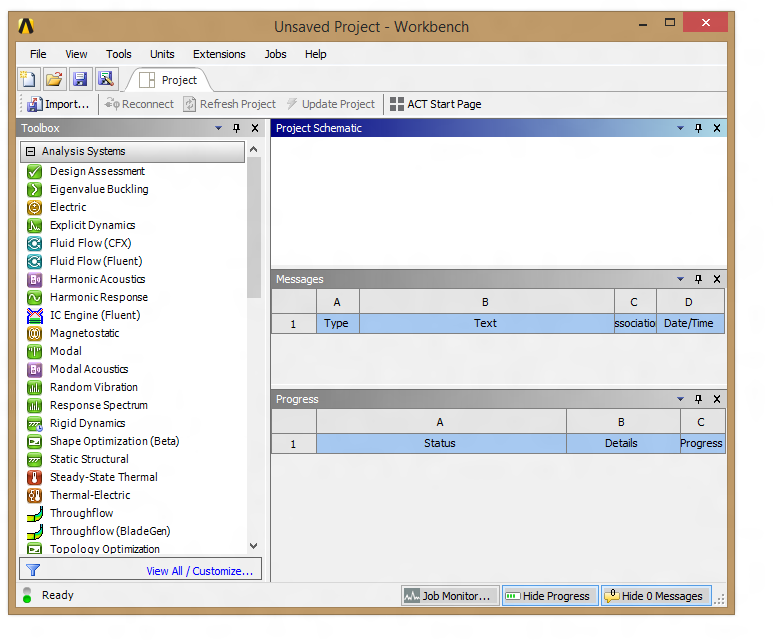The image size is (773, 644).
Task: Click the Open Project folder icon
Action: coord(54,79)
